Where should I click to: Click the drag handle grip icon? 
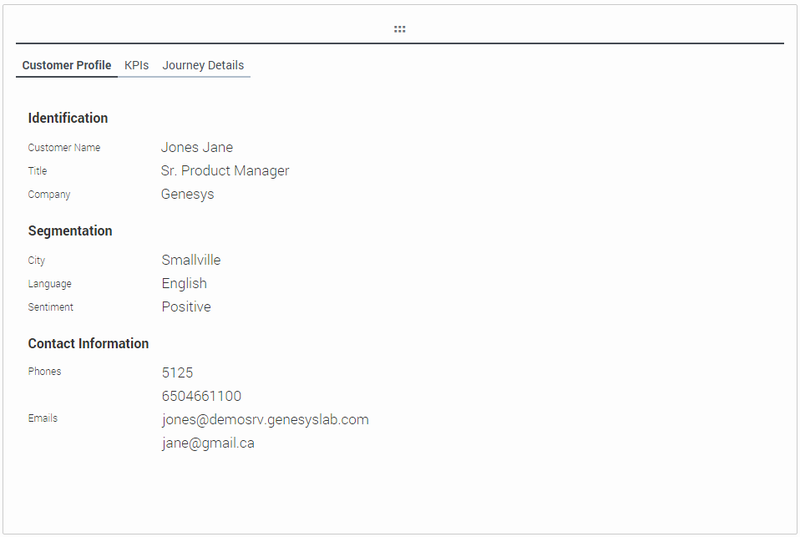[399, 29]
